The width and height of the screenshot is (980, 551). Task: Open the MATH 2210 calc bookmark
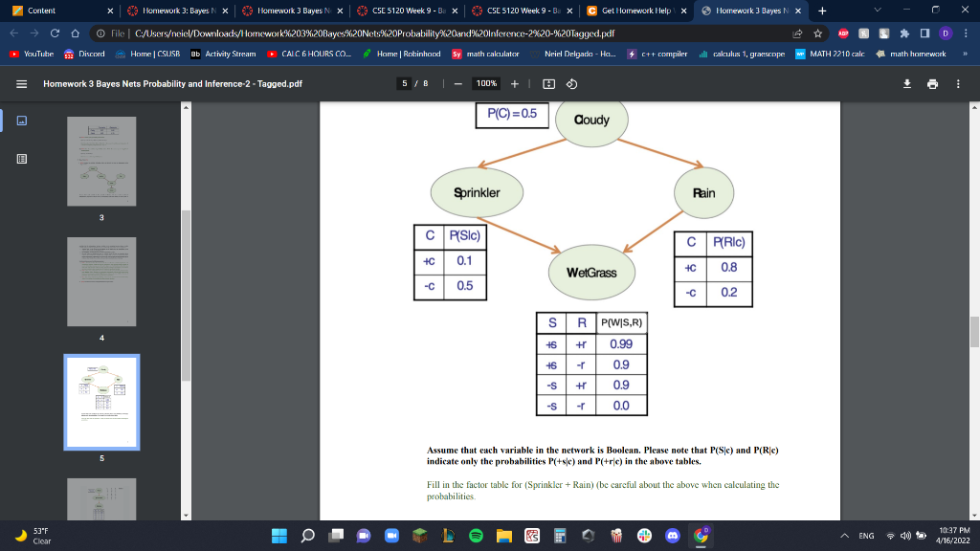(830, 54)
